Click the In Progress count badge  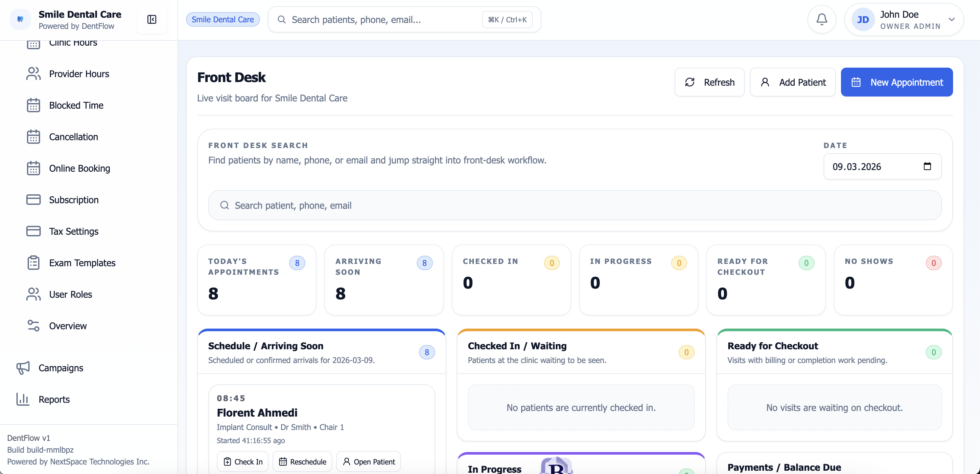(679, 263)
